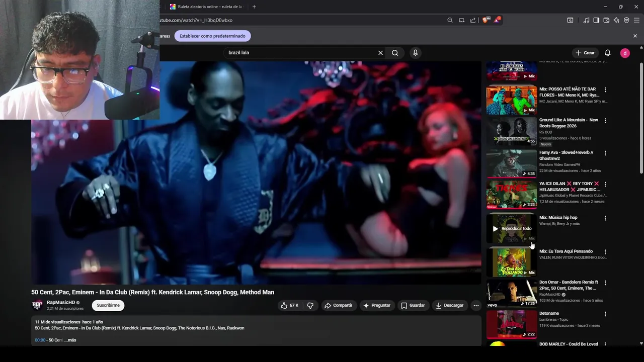Open options for 'Mix: Música hip hop'
The height and width of the screenshot is (362, 644).
pyautogui.click(x=605, y=218)
